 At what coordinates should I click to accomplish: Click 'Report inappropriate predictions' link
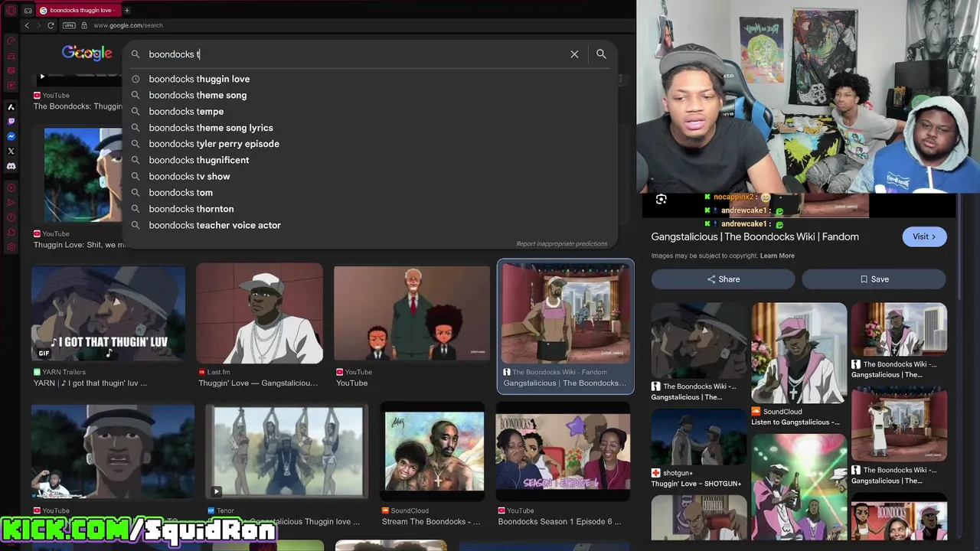click(x=561, y=243)
